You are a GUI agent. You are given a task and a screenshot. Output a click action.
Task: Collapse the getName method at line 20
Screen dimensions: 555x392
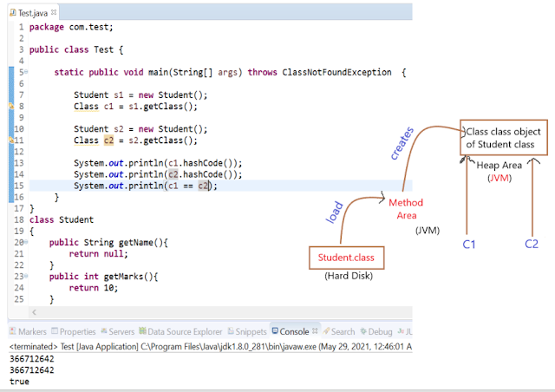pos(26,242)
